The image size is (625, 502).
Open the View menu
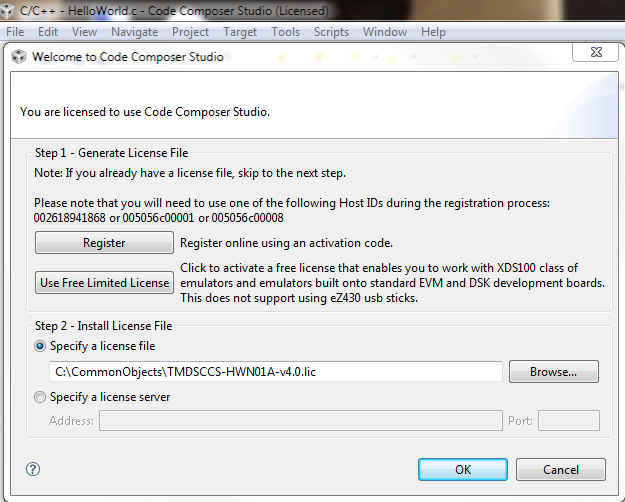tap(84, 32)
